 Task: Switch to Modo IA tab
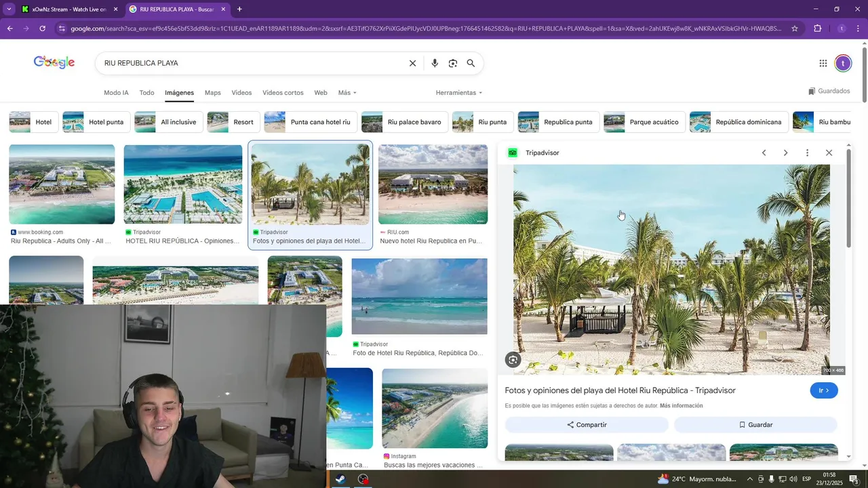point(116,92)
